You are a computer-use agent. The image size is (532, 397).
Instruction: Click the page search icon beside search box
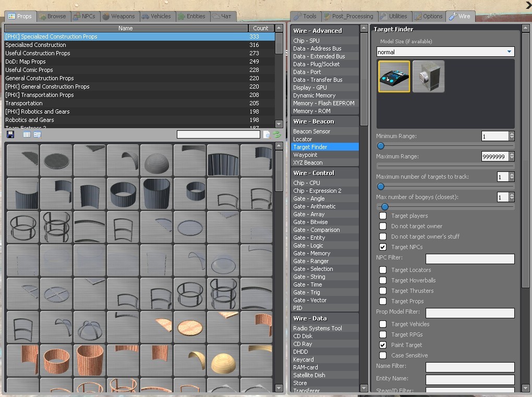coord(267,134)
